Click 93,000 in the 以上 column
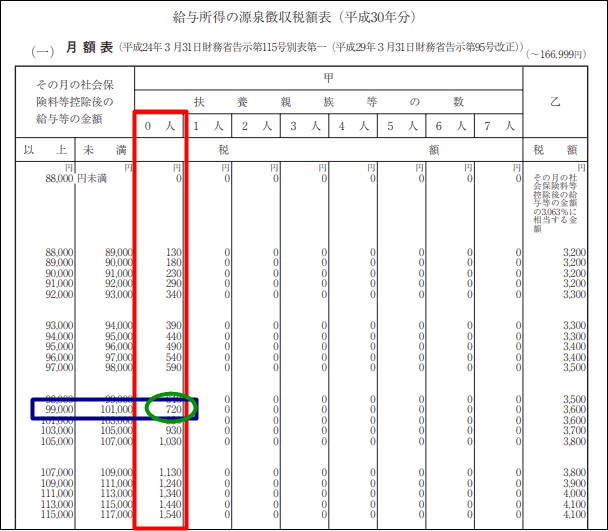Image resolution: width=608 pixels, height=531 pixels. (x=59, y=325)
